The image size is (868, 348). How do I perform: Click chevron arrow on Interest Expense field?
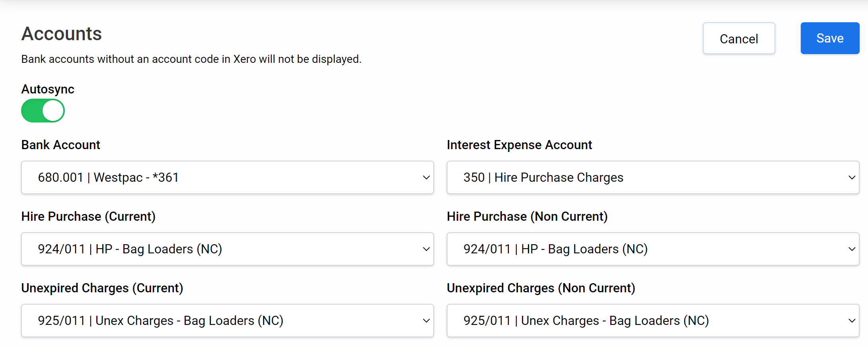[x=852, y=177]
